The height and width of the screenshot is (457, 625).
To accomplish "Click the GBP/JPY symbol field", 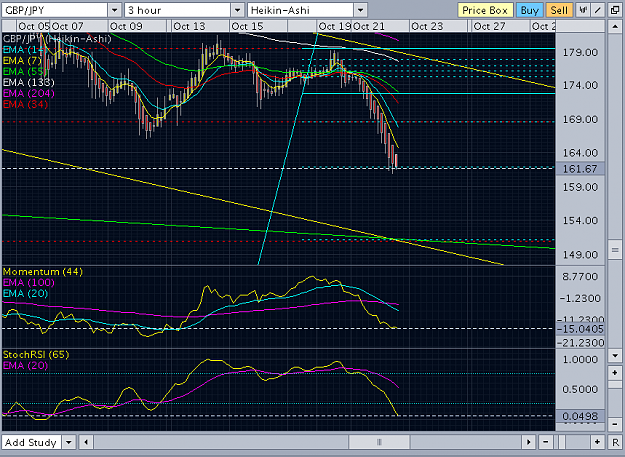I will tap(55, 10).
